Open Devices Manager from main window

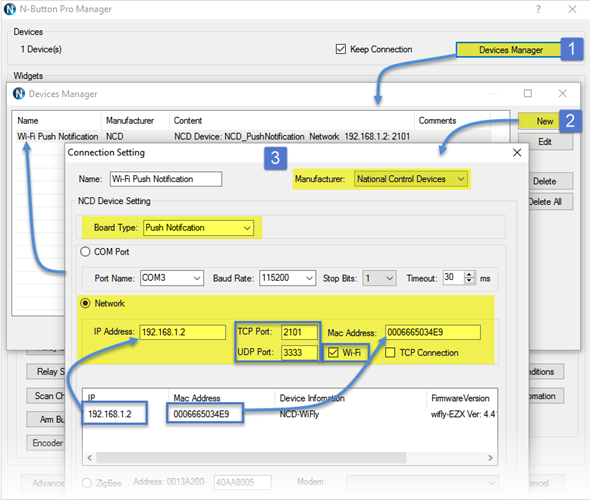point(508,50)
